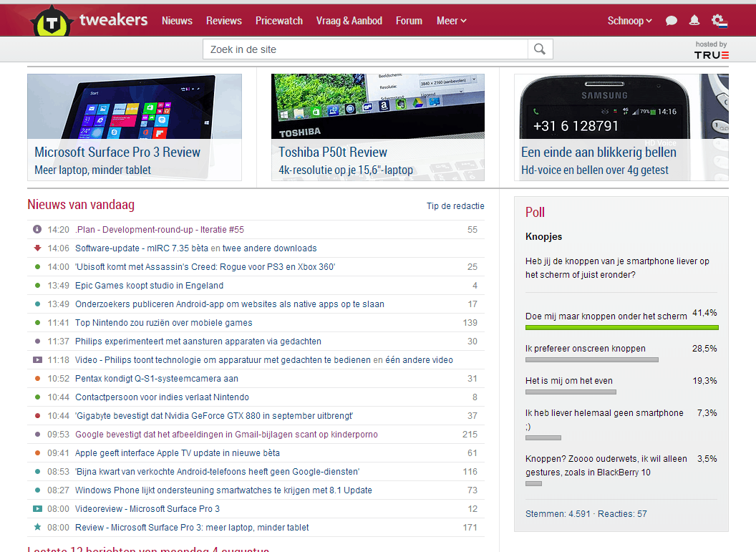
Task: Click video icon beside Philips toont technologie
Action: pyautogui.click(x=37, y=359)
